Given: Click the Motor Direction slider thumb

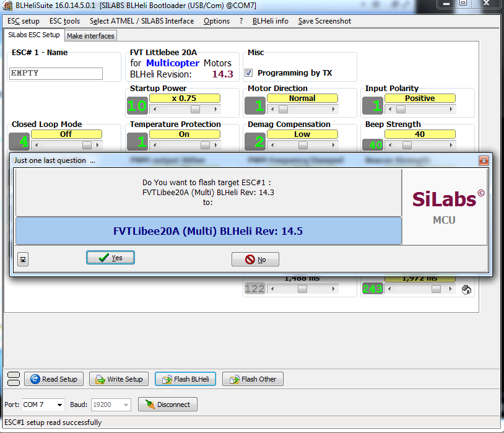Looking at the screenshot, I should click(x=283, y=110).
